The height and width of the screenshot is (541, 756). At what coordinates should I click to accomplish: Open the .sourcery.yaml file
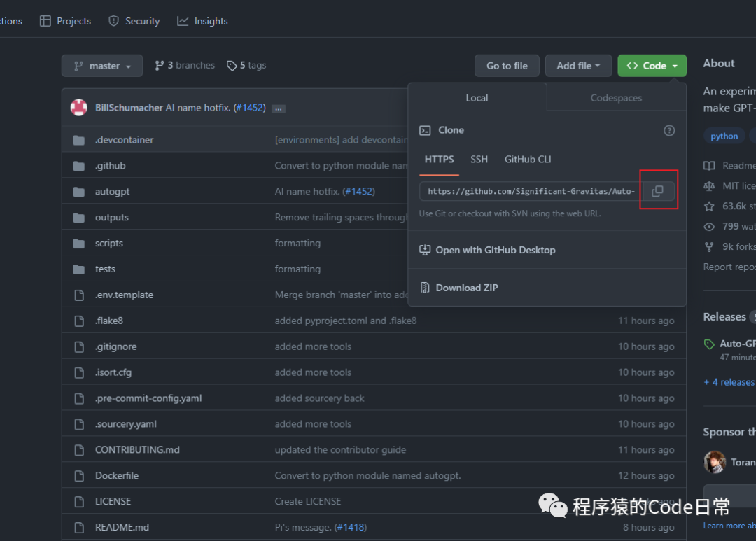[x=126, y=424]
